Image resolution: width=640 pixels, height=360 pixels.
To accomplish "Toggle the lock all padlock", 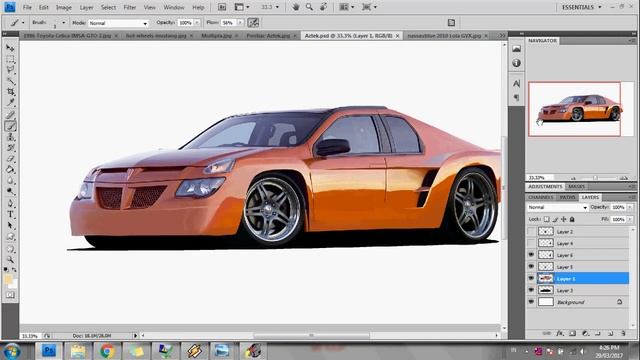I will point(572,219).
